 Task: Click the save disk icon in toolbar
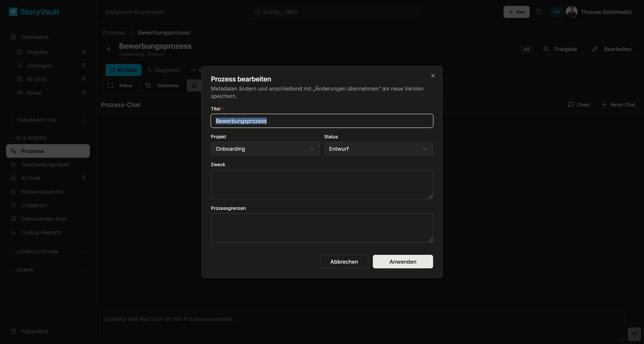point(194,85)
